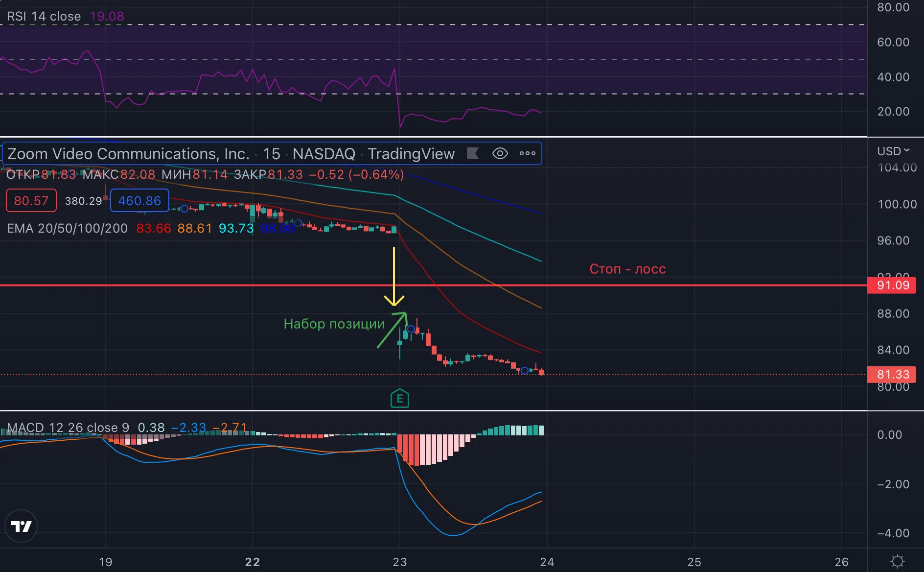
Task: Click the EMA 50 value 88.61
Action: click(195, 228)
